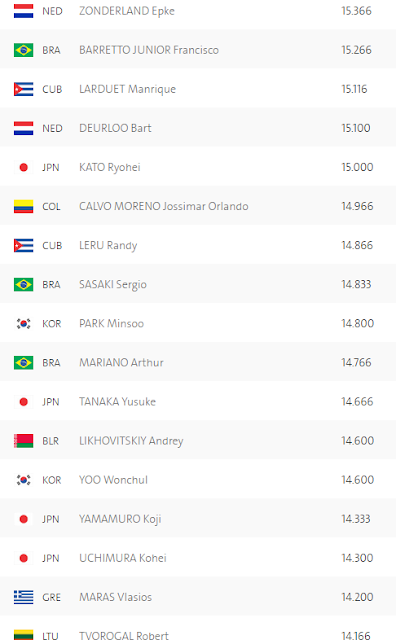396x640 pixels.
Task: Click UCHIMURA Kohei in the list
Action: click(123, 558)
